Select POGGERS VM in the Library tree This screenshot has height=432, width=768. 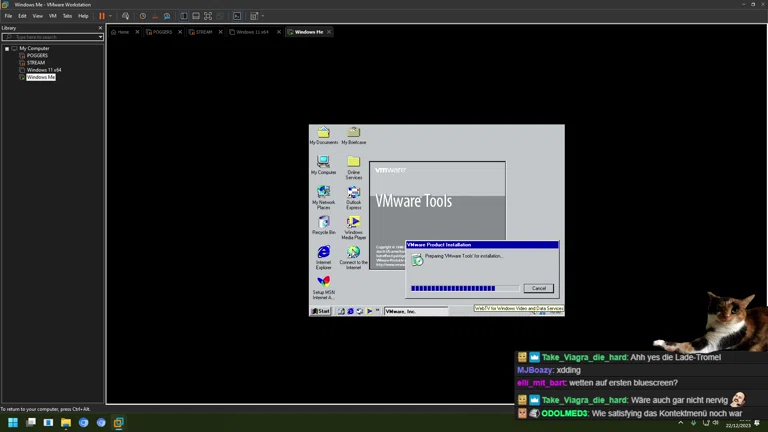[37, 56]
